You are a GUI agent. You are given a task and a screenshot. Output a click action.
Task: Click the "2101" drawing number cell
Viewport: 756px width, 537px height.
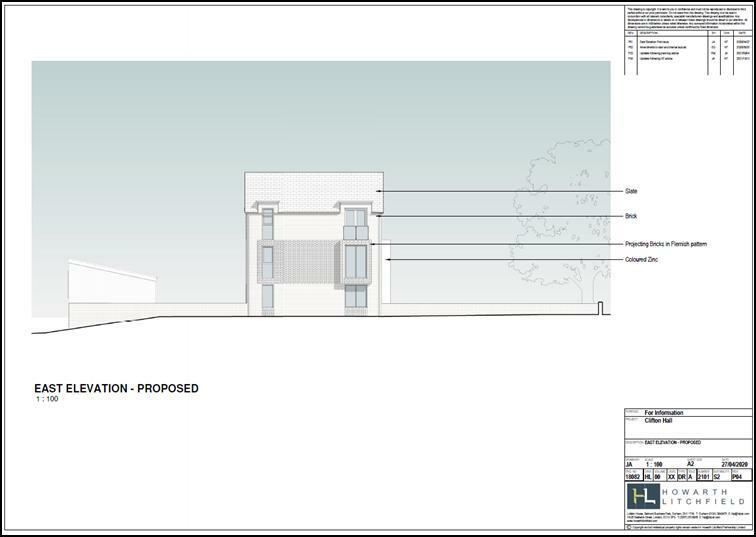tap(703, 477)
